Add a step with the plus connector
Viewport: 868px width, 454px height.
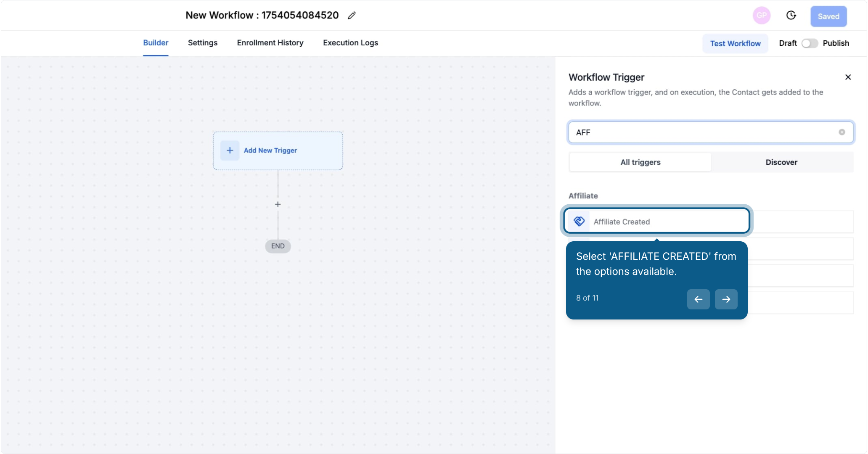(x=278, y=204)
